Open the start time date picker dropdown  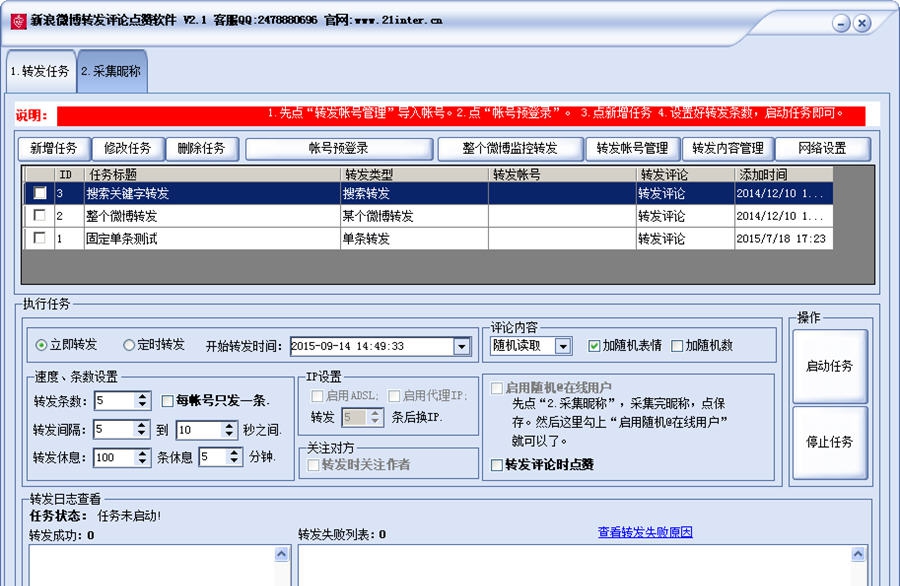(x=460, y=346)
